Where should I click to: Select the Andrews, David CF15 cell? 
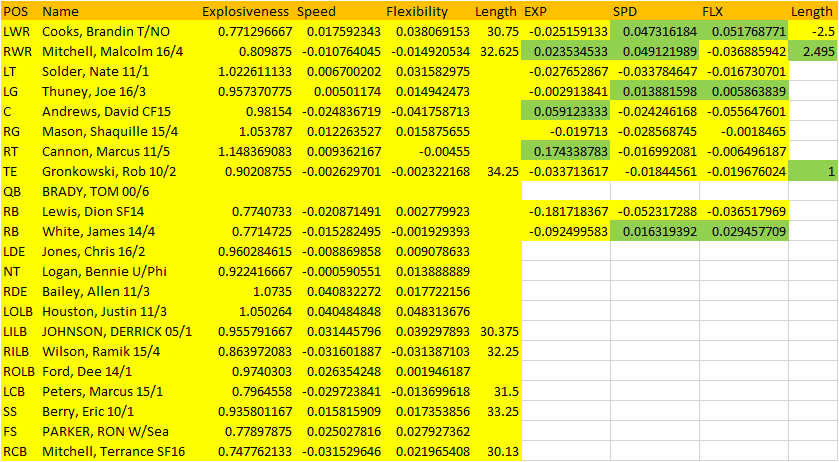106,112
